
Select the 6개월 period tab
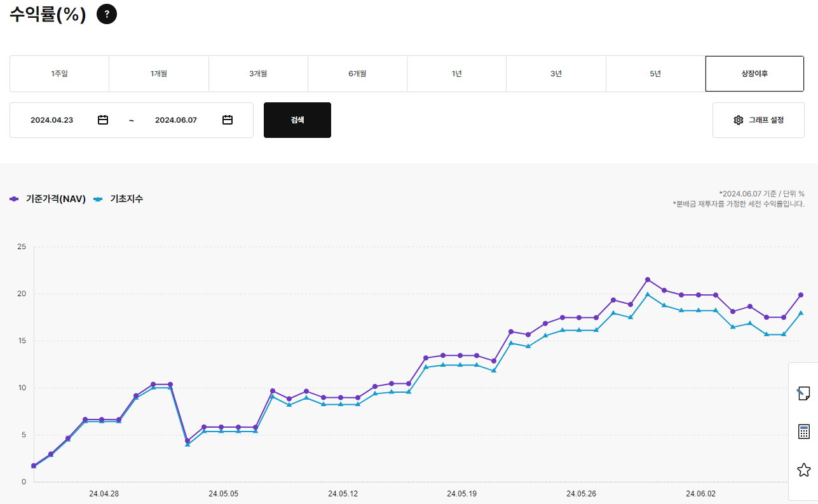357,74
